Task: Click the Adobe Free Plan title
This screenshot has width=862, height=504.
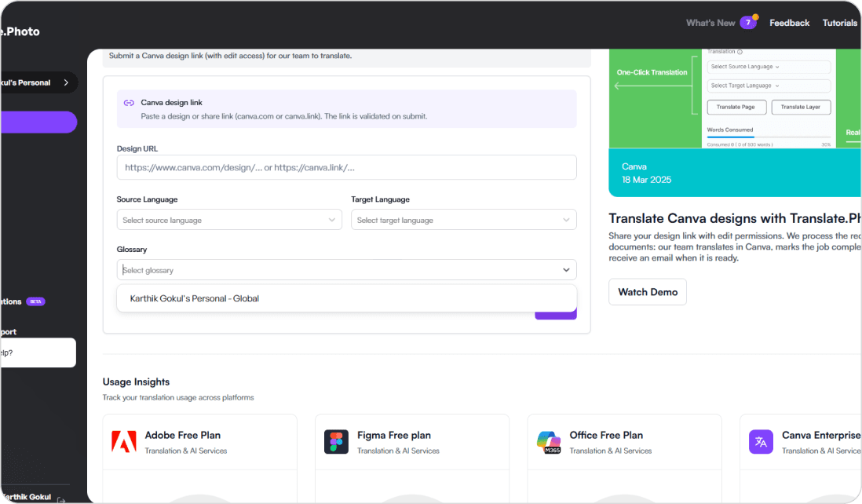Action: click(x=182, y=435)
